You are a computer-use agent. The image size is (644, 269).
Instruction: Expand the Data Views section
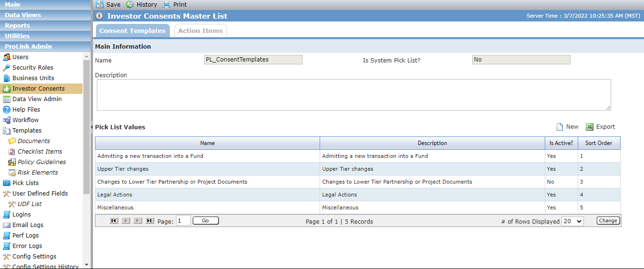[45, 15]
